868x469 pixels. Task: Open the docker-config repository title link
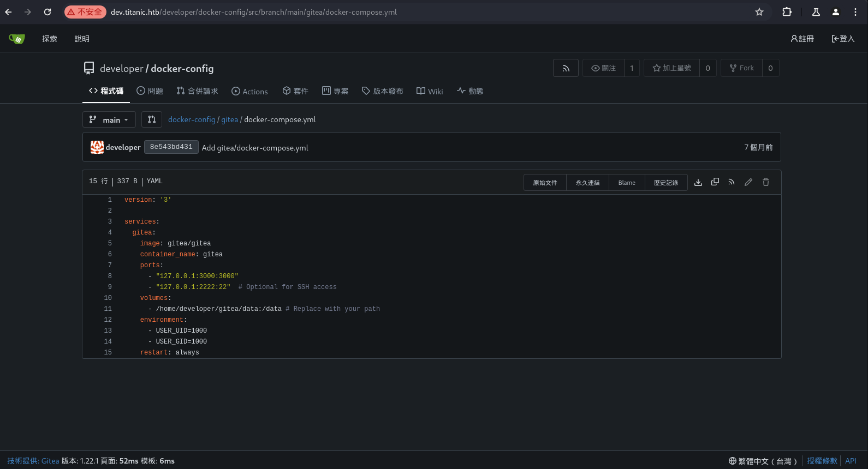(x=182, y=69)
